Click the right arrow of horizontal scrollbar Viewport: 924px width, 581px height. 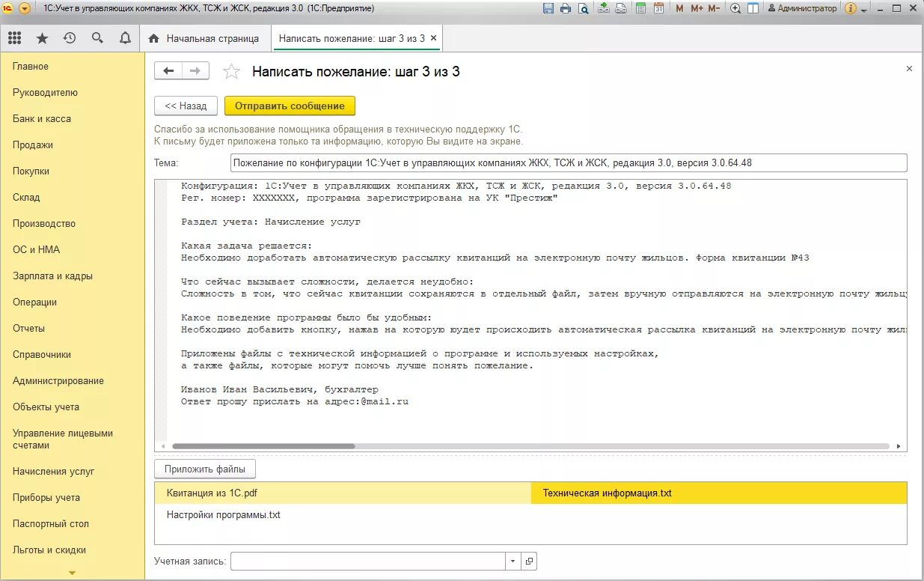click(899, 445)
